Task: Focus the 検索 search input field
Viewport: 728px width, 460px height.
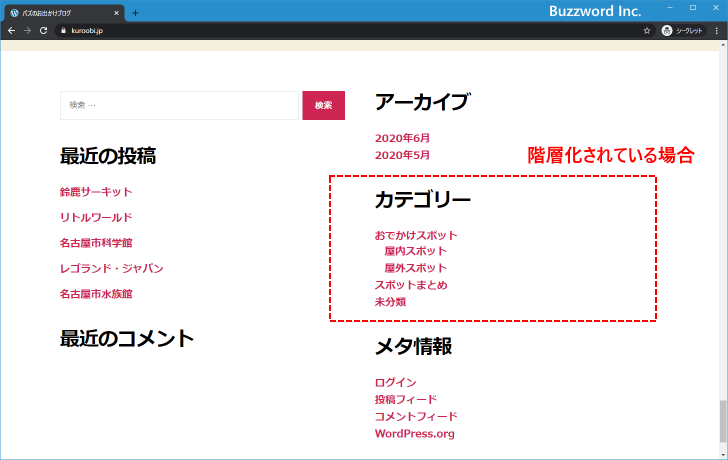Action: tap(179, 105)
